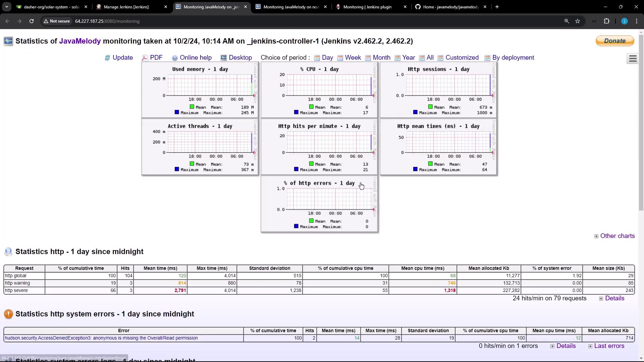Click the hamburger menu icon at right

point(633,59)
